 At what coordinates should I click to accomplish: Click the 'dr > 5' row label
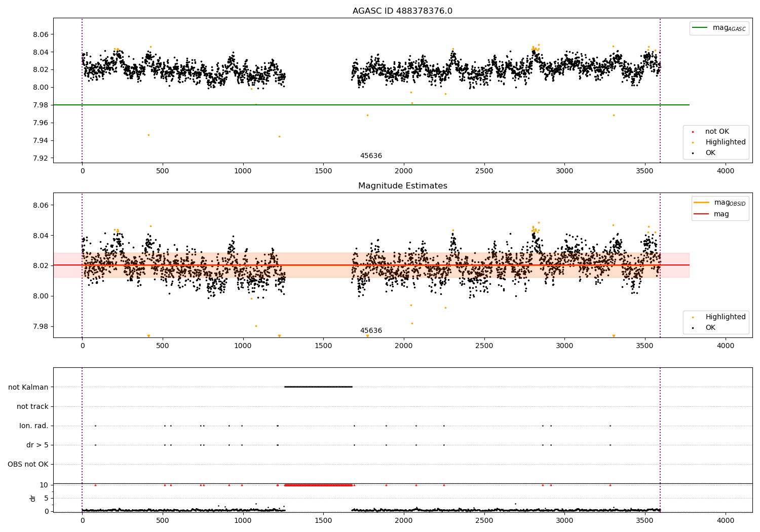coord(37,445)
